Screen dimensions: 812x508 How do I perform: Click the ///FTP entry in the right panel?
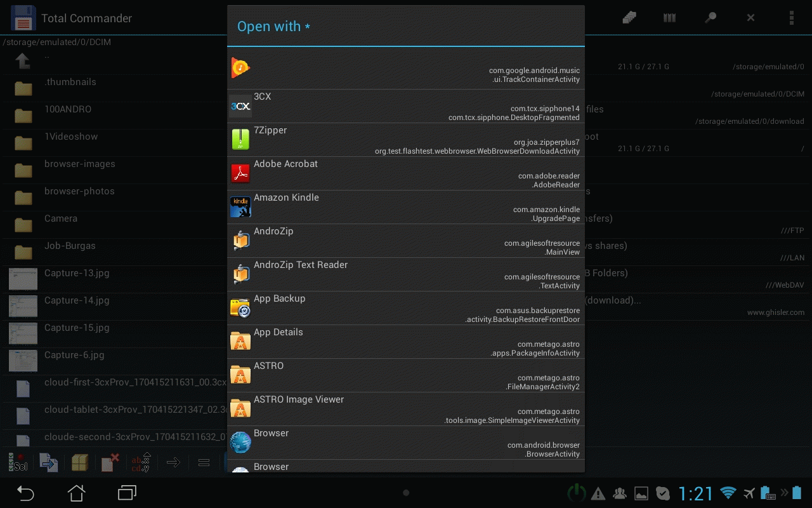pos(792,231)
